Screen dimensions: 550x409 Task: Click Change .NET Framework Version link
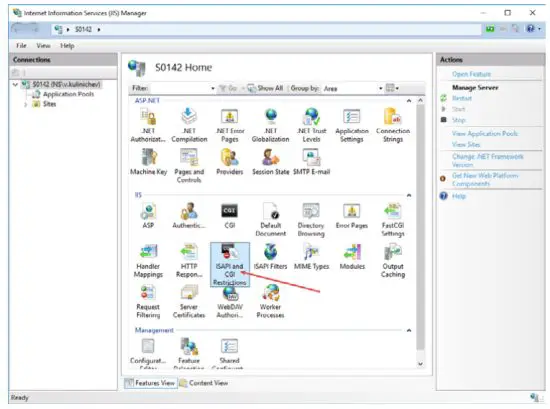[488, 160]
